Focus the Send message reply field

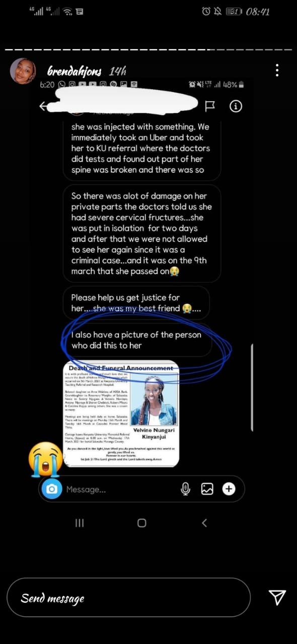(x=128, y=598)
